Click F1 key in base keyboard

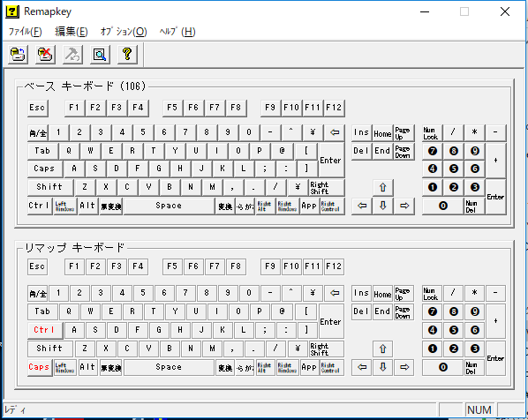pos(74,108)
